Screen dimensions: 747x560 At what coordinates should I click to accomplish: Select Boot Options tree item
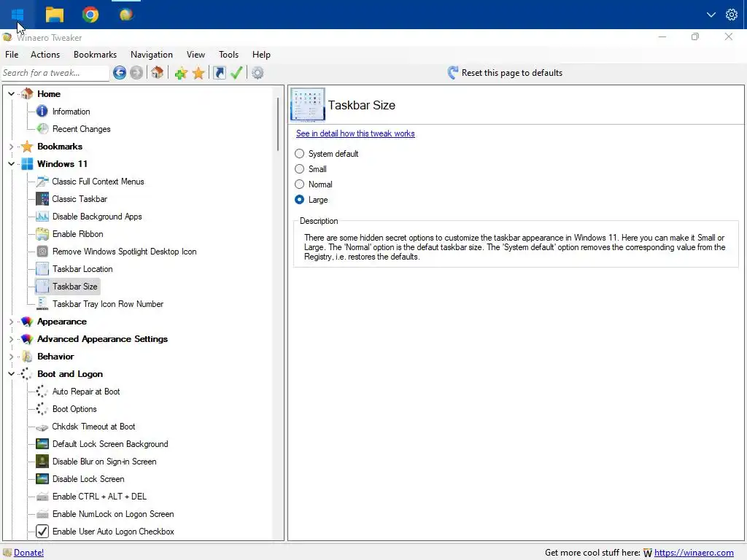click(74, 409)
